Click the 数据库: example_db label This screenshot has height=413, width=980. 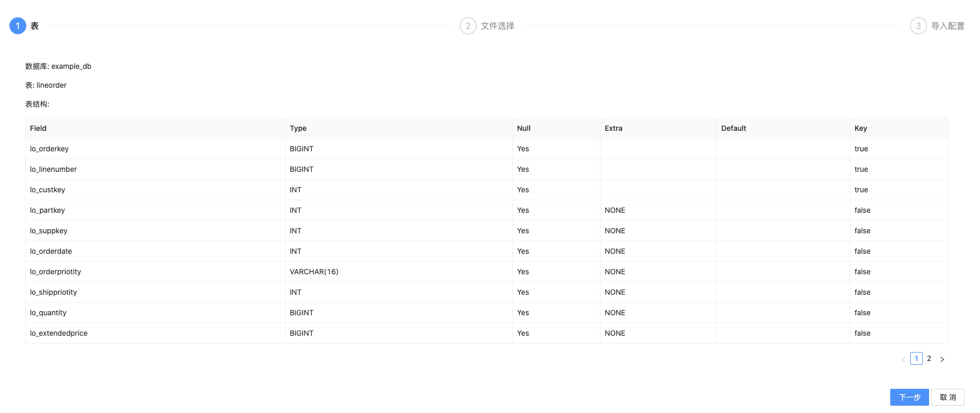pyautogui.click(x=58, y=66)
